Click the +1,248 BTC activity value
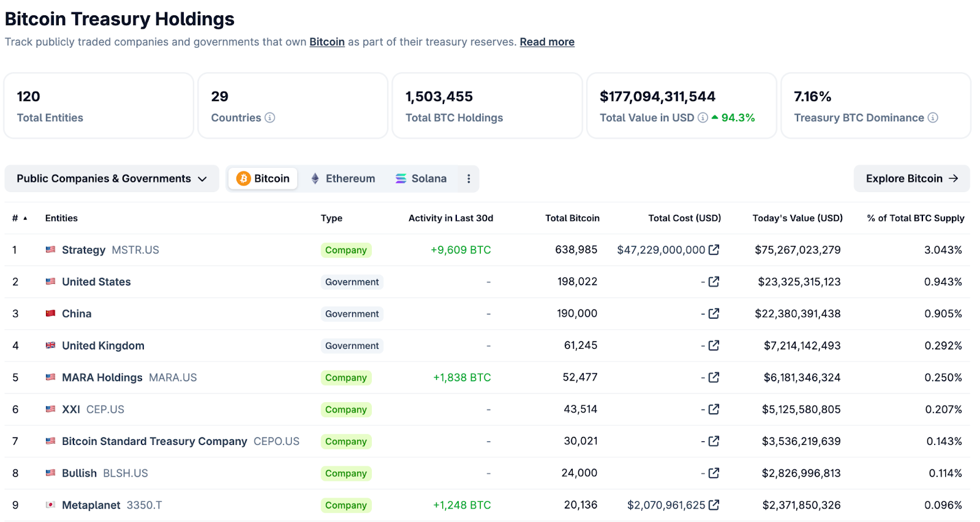The image size is (980, 522). (462, 505)
